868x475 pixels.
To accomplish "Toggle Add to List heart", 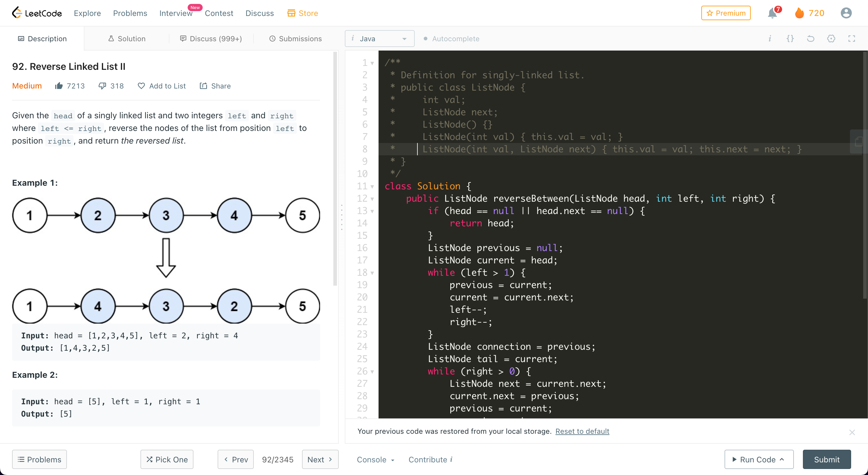I will click(x=141, y=86).
